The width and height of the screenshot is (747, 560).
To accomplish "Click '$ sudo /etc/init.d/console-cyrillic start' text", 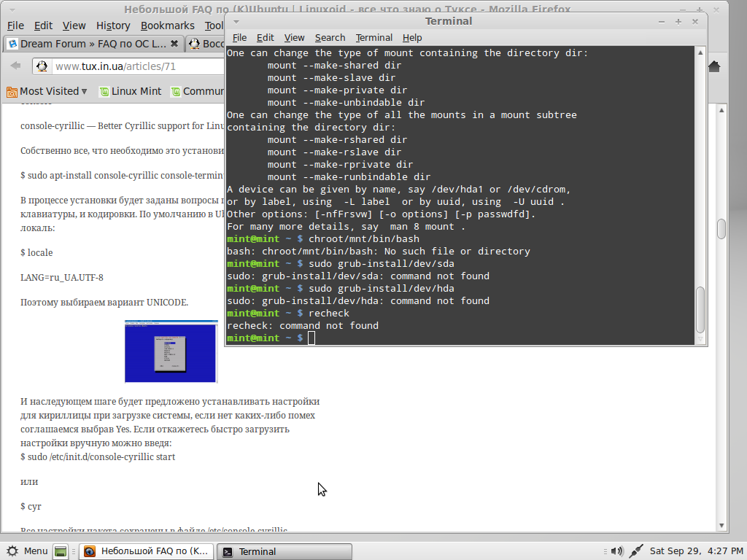I will pos(98,457).
